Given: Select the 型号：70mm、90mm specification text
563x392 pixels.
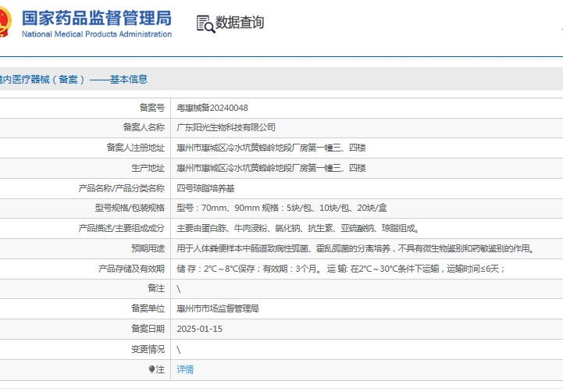Looking at the screenshot, I should point(281,208).
